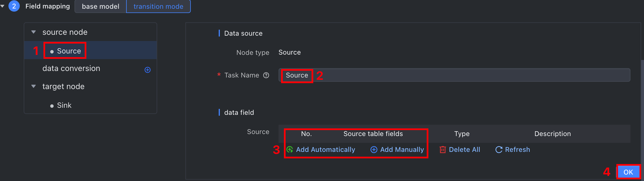The image size is (644, 181).
Task: Confirm with the OK button
Action: pyautogui.click(x=628, y=172)
